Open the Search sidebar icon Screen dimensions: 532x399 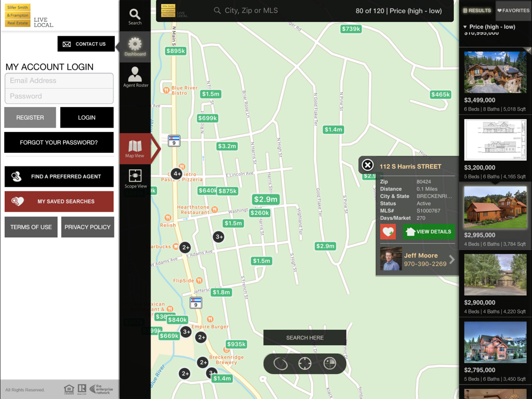[x=135, y=16]
